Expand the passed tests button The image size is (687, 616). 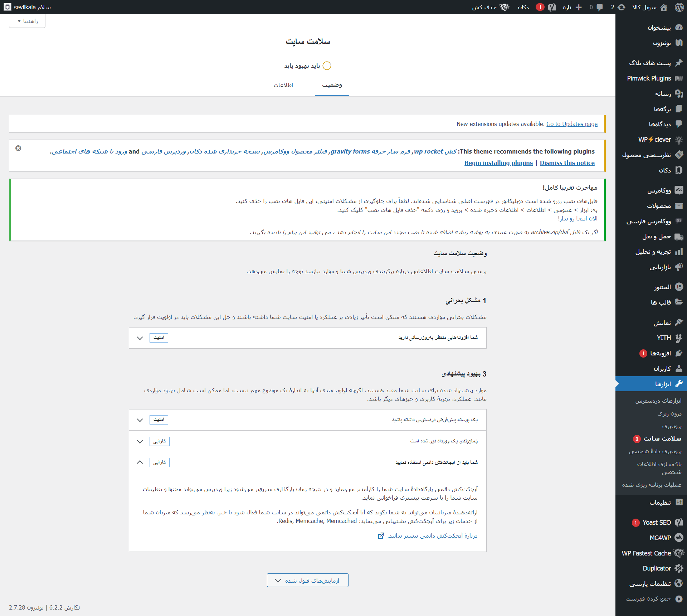(307, 580)
